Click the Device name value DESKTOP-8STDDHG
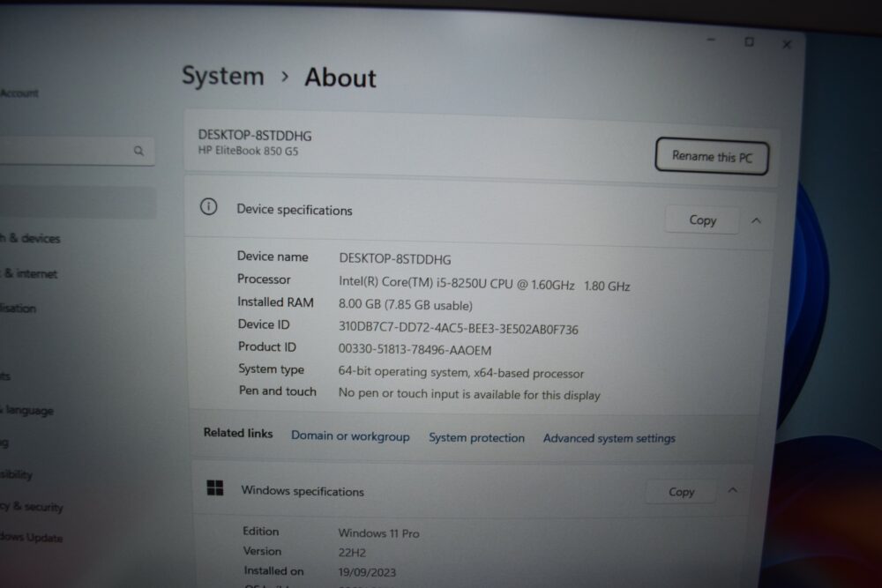Image resolution: width=882 pixels, height=588 pixels. click(395, 258)
